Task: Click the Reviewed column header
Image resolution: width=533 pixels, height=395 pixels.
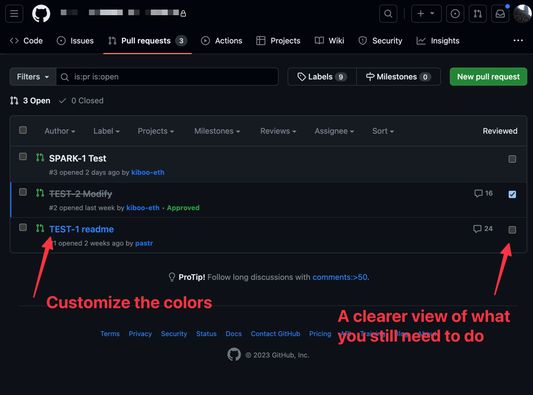Action: pyautogui.click(x=500, y=131)
